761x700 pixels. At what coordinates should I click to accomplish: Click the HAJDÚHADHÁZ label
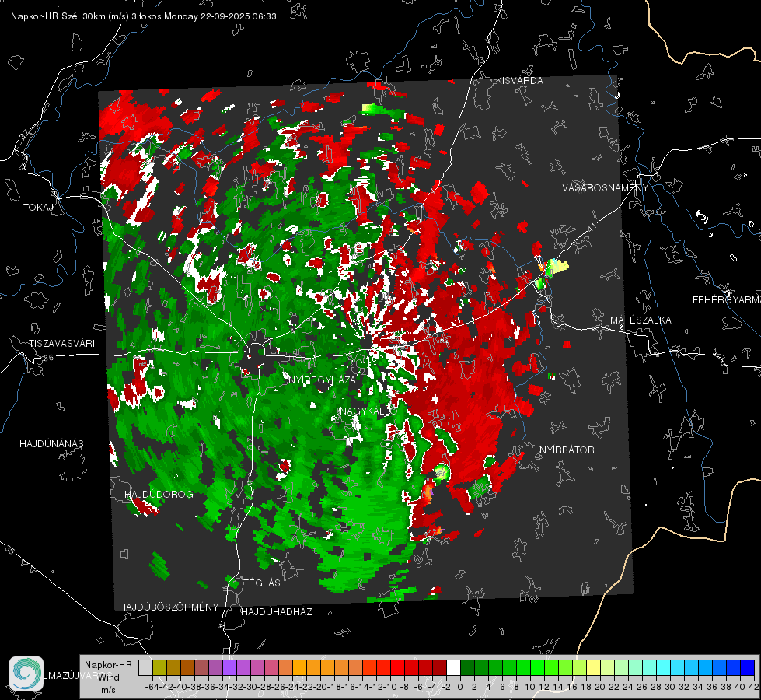click(277, 611)
